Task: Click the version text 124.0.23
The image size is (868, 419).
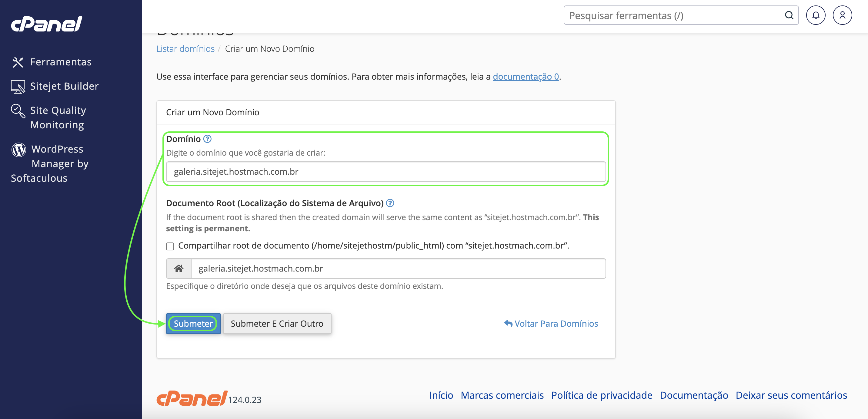Action: pyautogui.click(x=245, y=400)
